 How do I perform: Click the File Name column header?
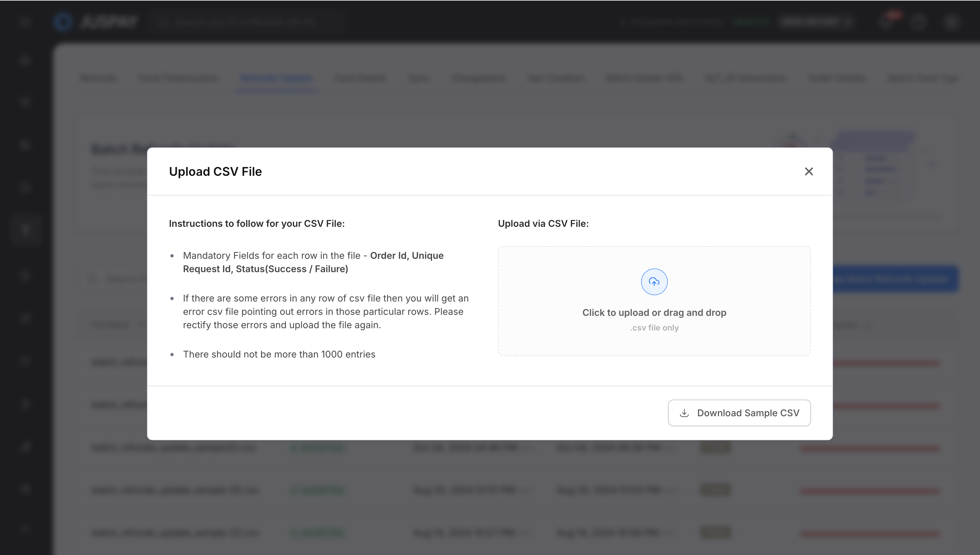pos(110,325)
